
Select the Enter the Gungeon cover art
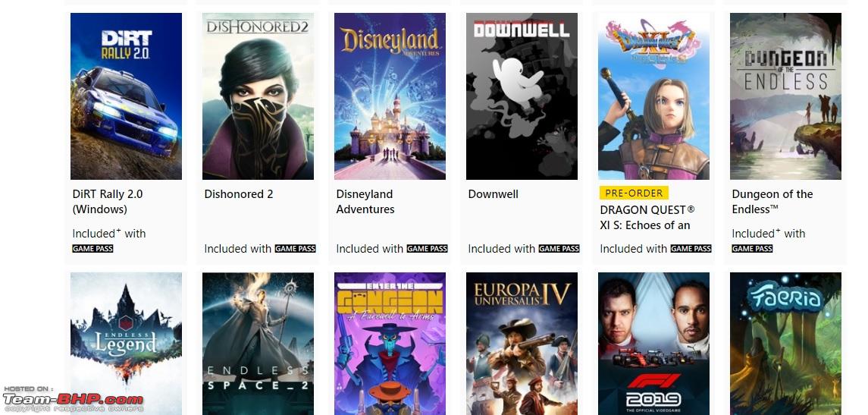pos(390,344)
